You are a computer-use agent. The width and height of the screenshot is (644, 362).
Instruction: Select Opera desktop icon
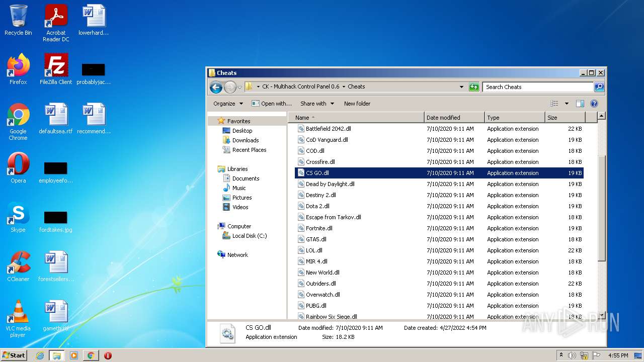coord(18,168)
